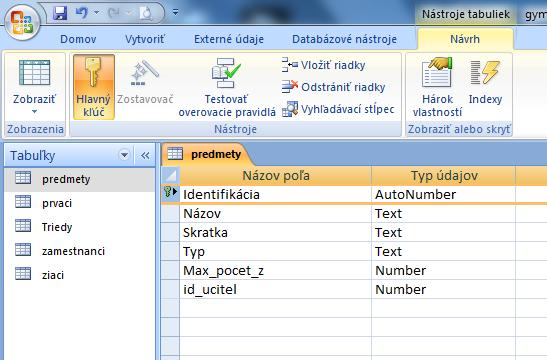Run Testovať overovacie pravidlá
This screenshot has width=547, height=360.
227,87
